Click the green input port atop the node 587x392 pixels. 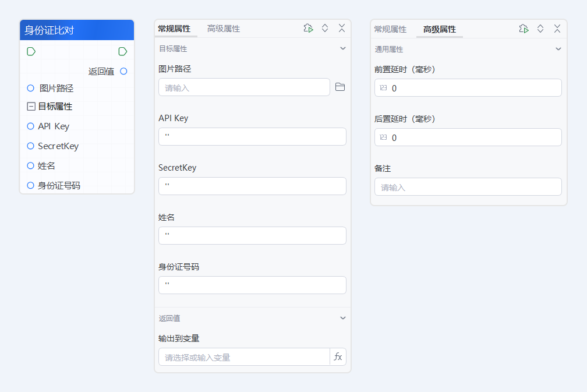(x=30, y=51)
